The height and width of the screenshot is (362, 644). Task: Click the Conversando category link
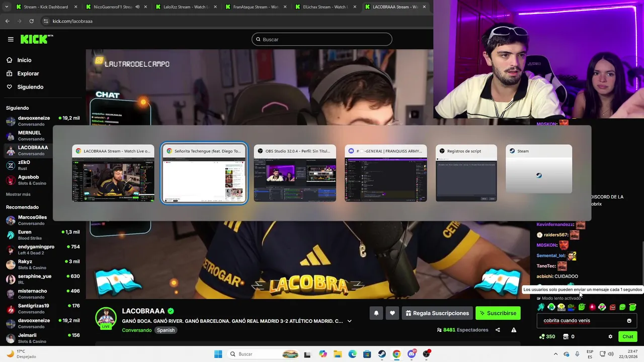tap(136, 330)
